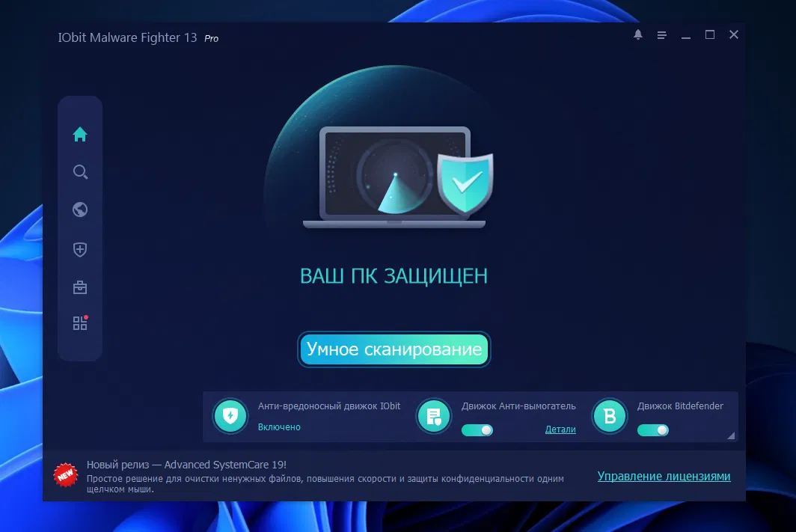
Task: Start Умное сканирование
Action: point(394,349)
